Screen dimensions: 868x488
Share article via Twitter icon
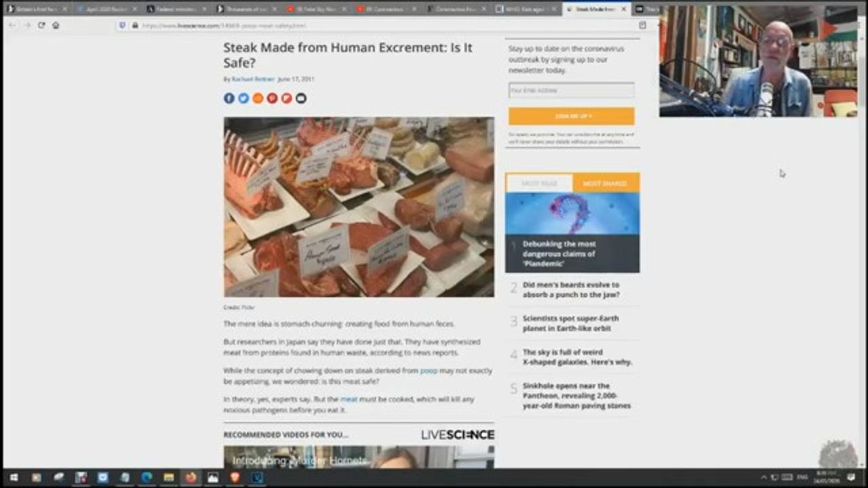tap(243, 98)
